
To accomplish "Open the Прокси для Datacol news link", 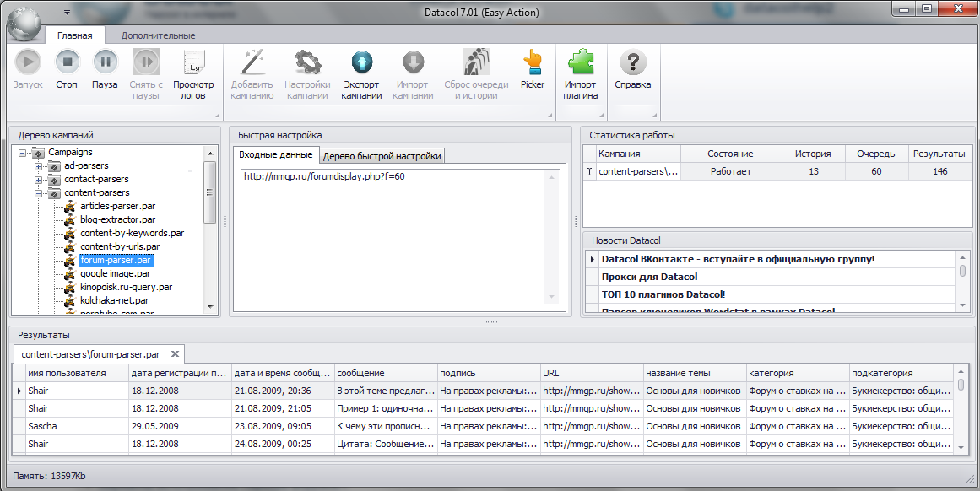I will pyautogui.click(x=649, y=277).
